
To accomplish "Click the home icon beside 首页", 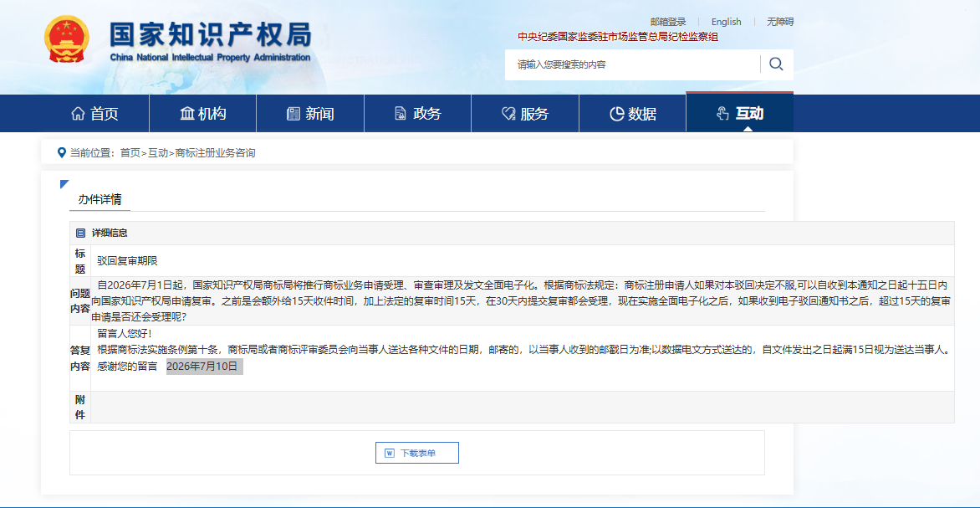I will 78,114.
